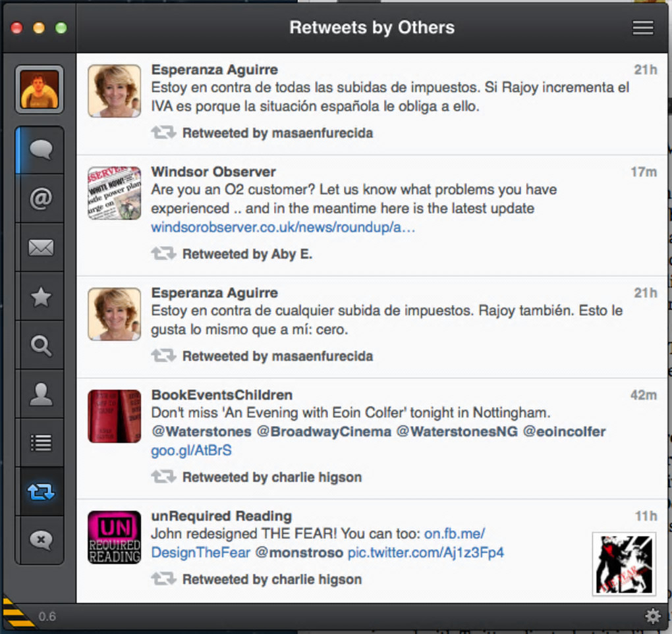Close window with the red button

coord(16,28)
